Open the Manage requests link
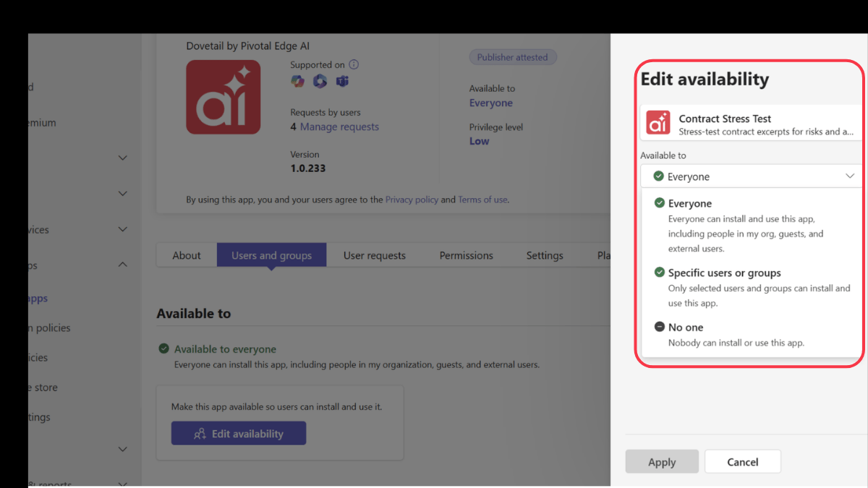The width and height of the screenshot is (868, 488). pyautogui.click(x=339, y=127)
